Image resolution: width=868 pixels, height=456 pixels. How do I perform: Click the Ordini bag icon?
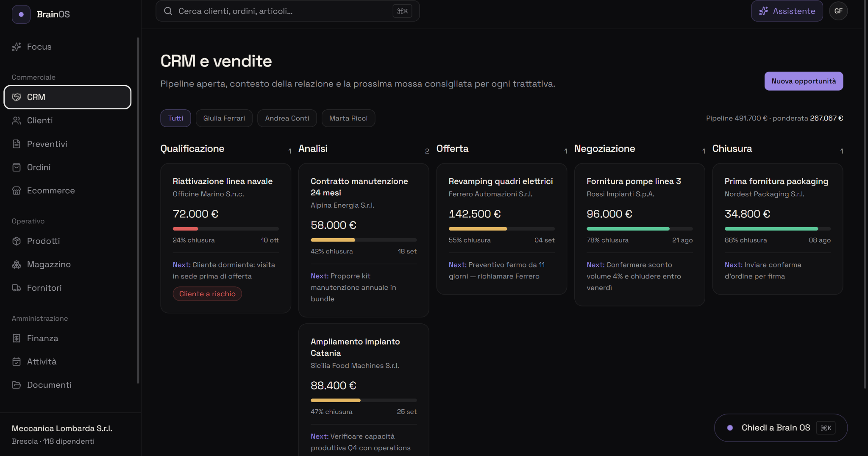tap(17, 167)
